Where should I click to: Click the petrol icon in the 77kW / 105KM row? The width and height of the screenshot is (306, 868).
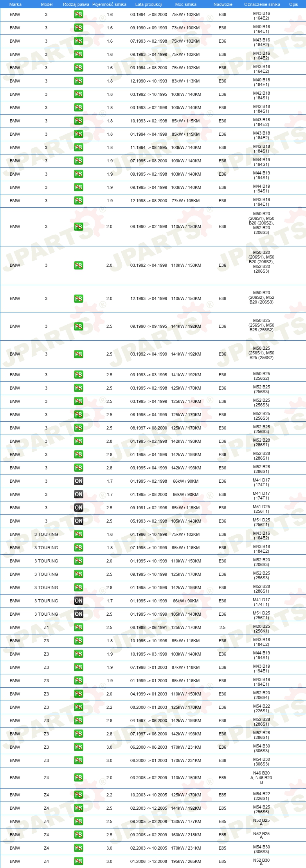click(x=78, y=201)
